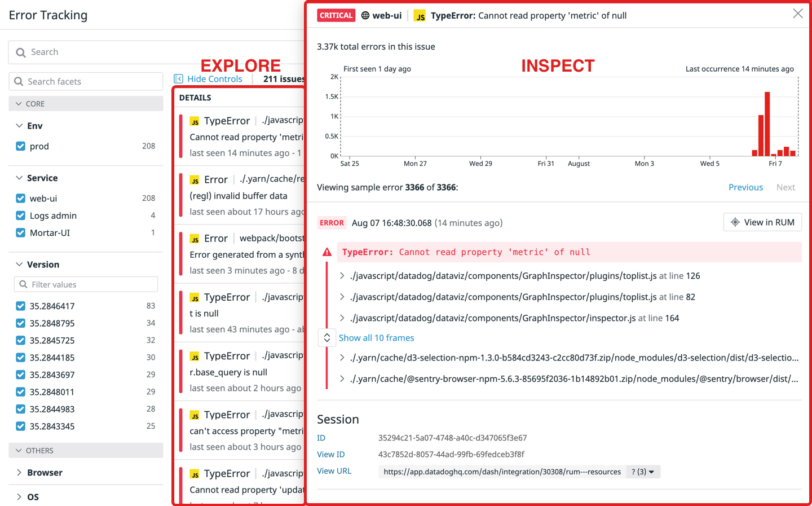Collapse the Version facet section

[19, 265]
